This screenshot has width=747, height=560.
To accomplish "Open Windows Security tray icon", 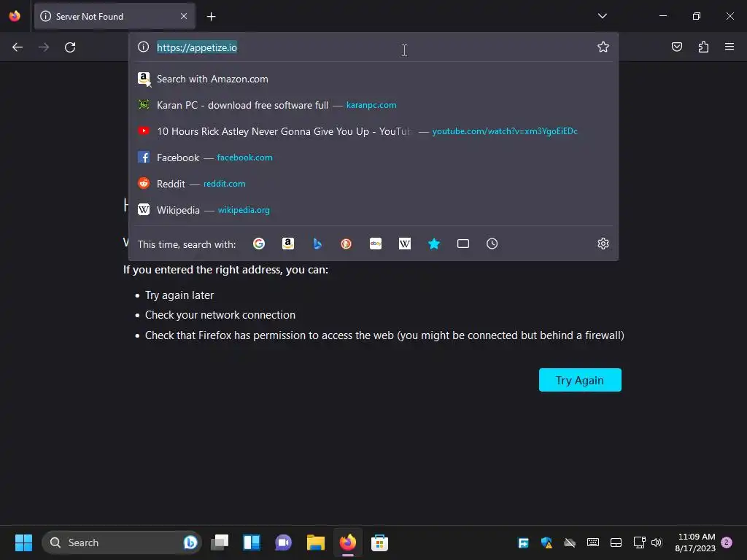I will point(546,542).
